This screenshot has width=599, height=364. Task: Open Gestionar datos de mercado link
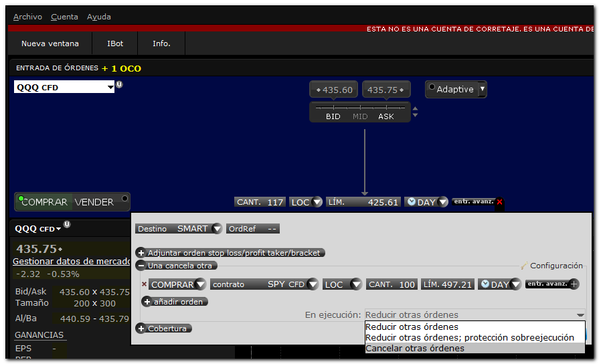[72, 261]
